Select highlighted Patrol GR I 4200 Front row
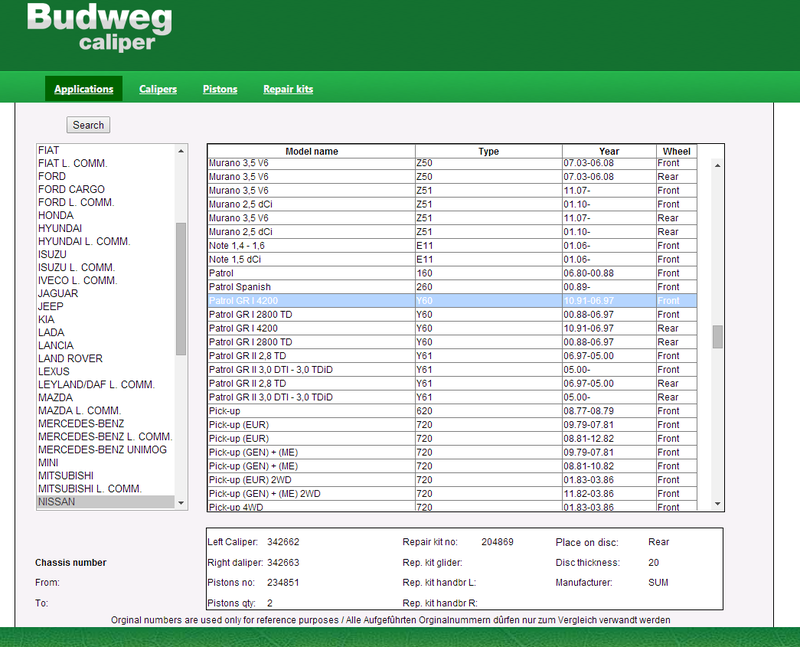The width and height of the screenshot is (800, 647). [x=452, y=301]
